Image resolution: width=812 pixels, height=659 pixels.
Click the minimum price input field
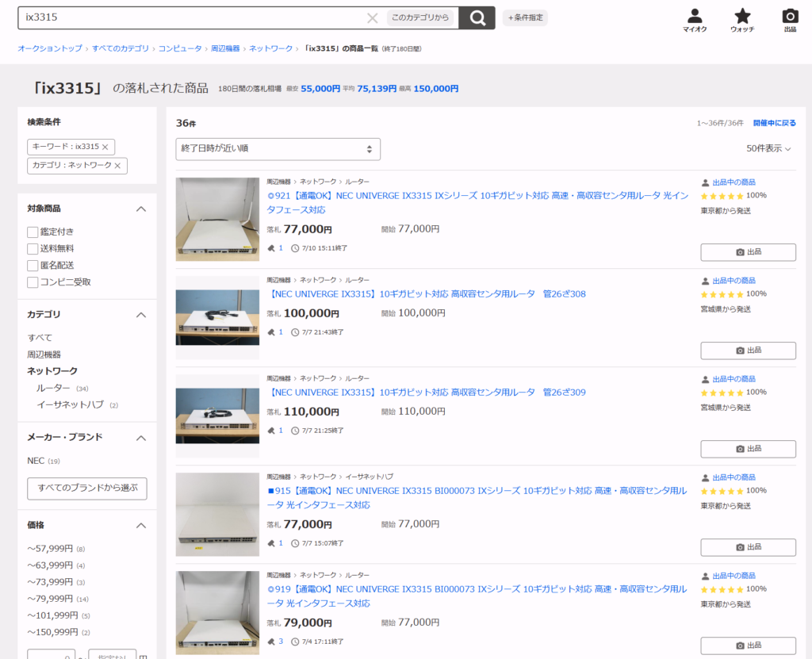[52, 654]
